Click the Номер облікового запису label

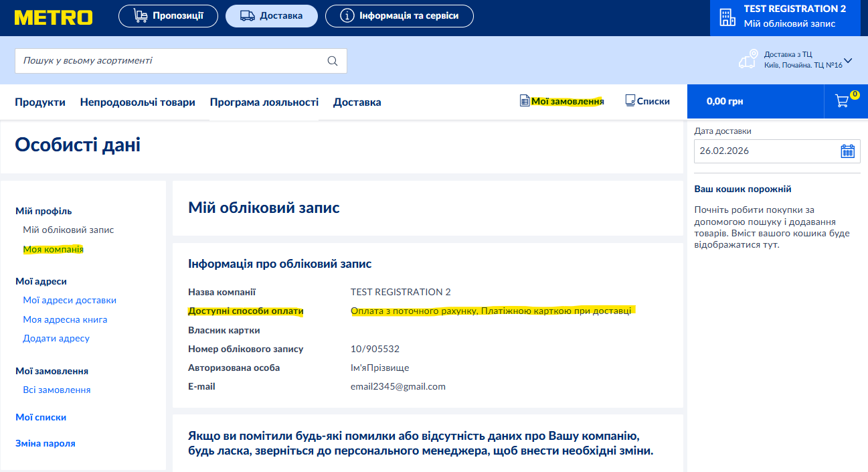click(246, 349)
